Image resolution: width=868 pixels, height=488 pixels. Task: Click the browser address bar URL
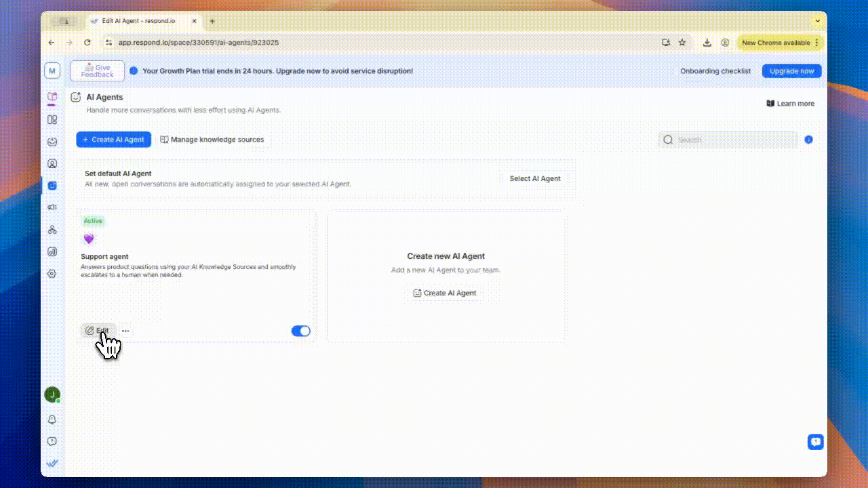199,42
